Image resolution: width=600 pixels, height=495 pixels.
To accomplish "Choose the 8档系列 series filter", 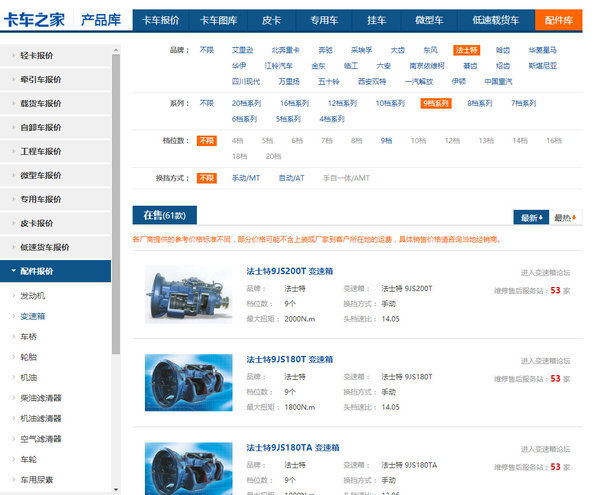I will coord(479,103).
